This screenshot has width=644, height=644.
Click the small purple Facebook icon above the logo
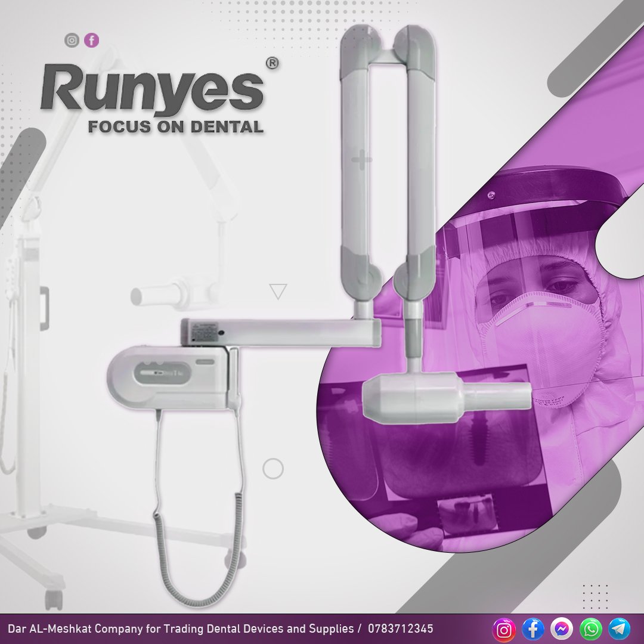tap(92, 41)
